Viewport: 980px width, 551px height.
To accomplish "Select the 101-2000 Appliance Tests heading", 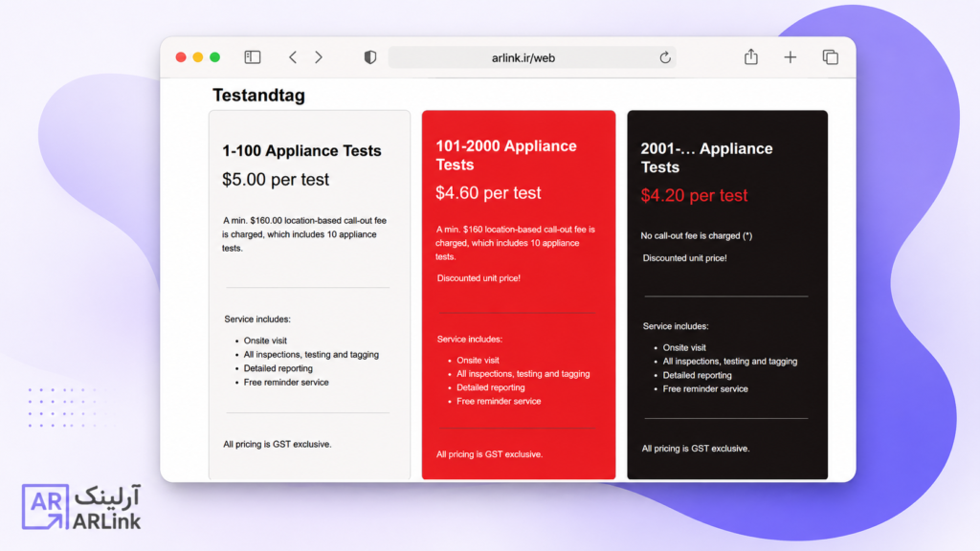I will (x=506, y=155).
